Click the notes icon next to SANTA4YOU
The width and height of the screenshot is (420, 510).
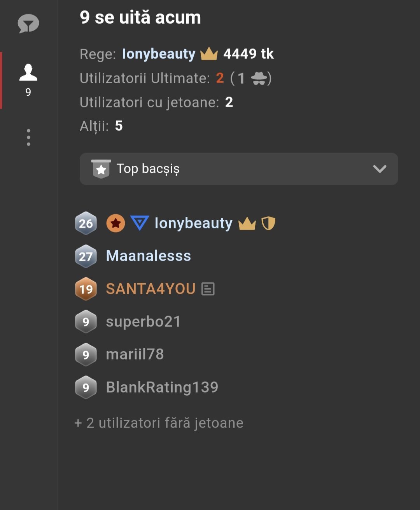[208, 289]
